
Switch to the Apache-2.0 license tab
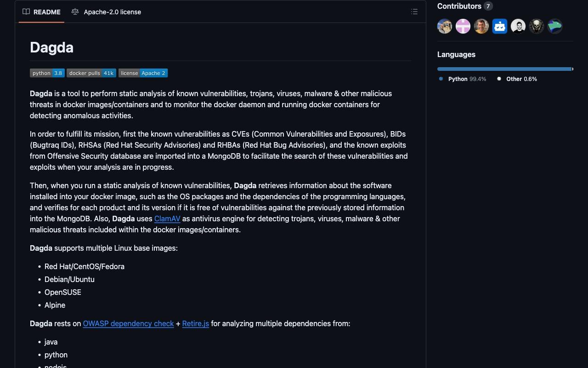pos(106,12)
